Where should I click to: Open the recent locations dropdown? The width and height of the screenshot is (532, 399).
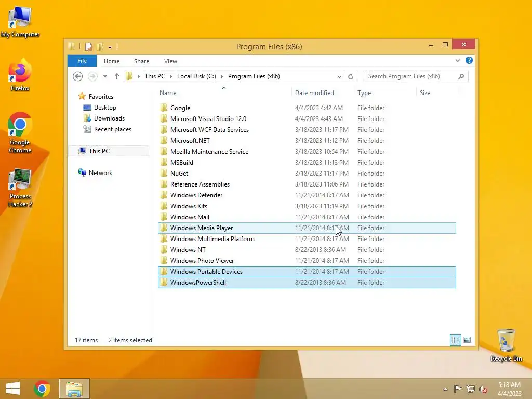pyautogui.click(x=105, y=76)
